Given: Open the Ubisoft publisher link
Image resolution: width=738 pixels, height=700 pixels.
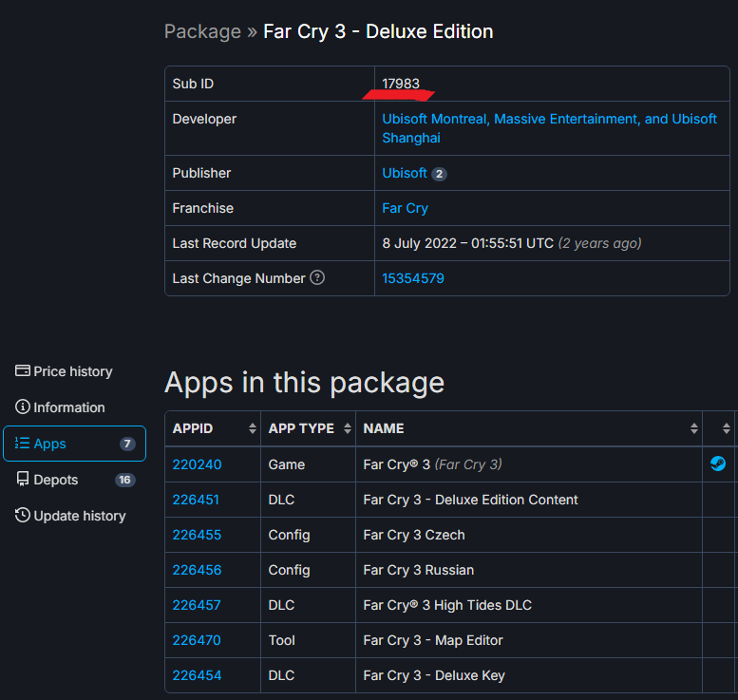Looking at the screenshot, I should click(x=405, y=173).
